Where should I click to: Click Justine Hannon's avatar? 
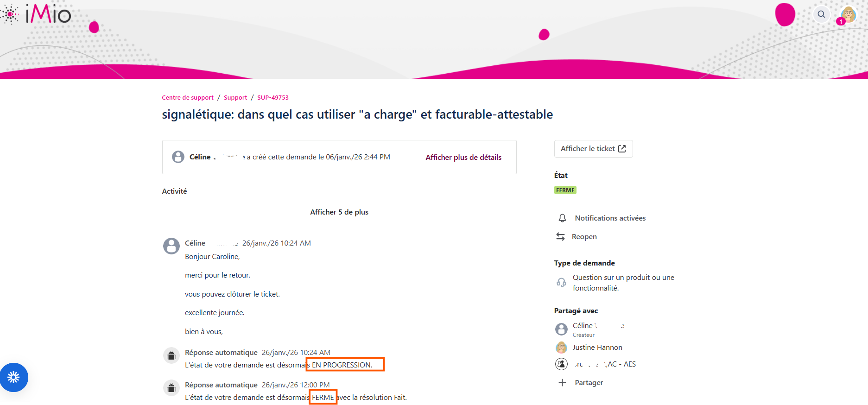(561, 348)
